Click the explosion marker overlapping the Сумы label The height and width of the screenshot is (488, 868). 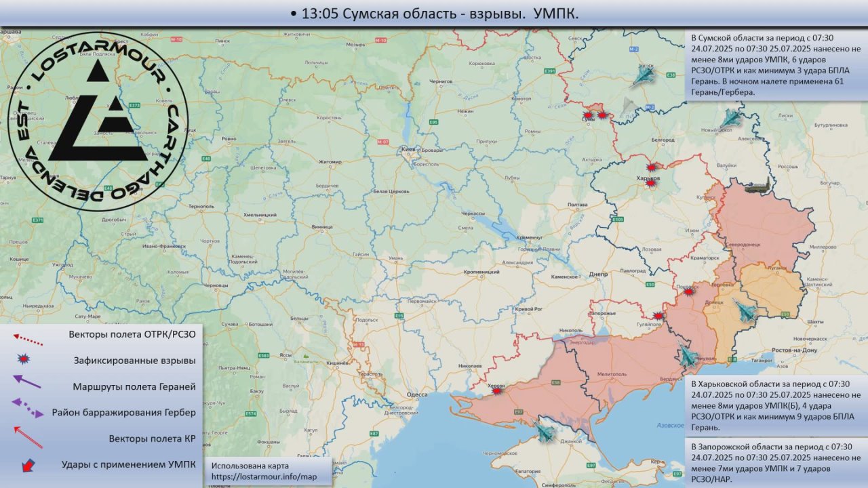pos(588,116)
